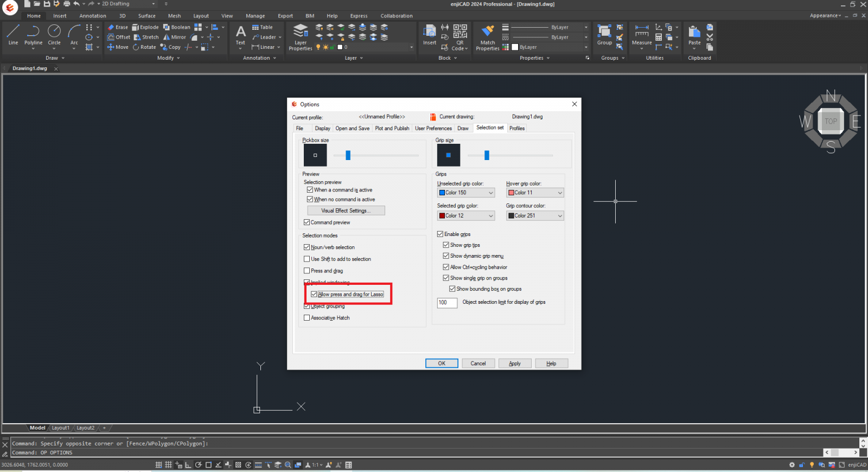Open the Appearance dropdown
The width and height of the screenshot is (868, 472).
tap(825, 16)
